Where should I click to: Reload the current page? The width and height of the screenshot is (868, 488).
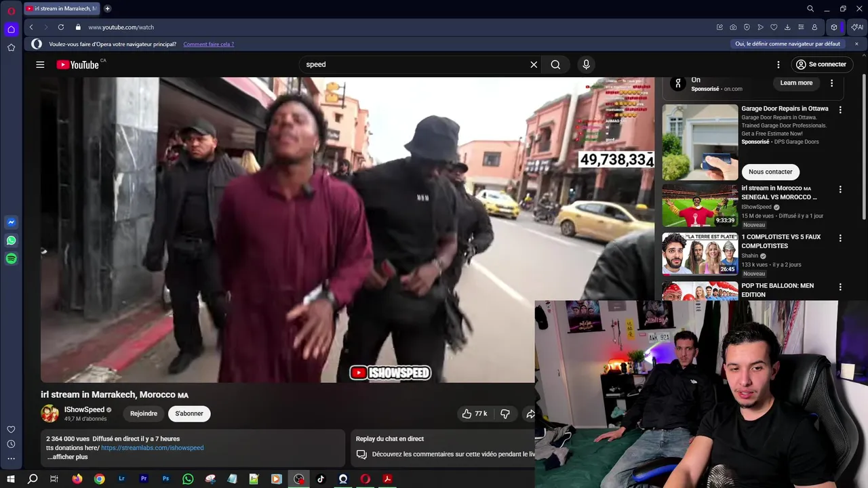coord(61,27)
